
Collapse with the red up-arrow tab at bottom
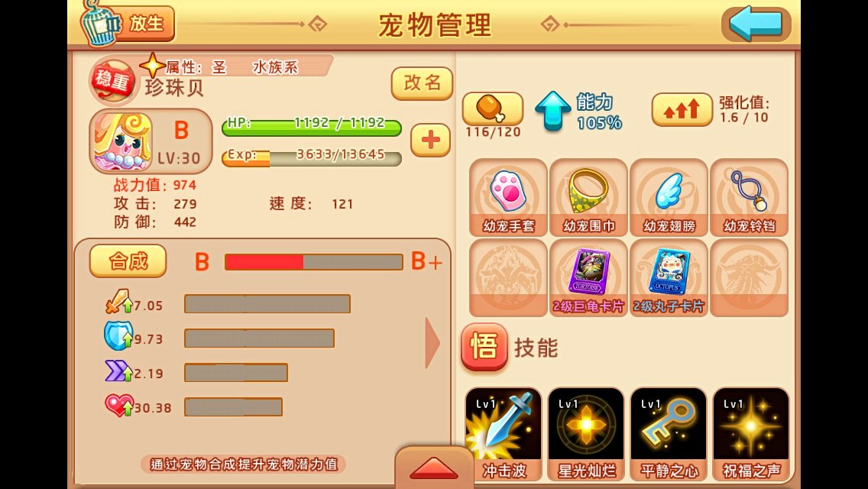tap(434, 468)
